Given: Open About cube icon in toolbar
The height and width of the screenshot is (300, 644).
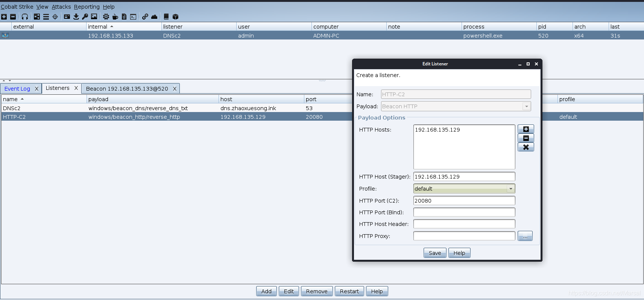Looking at the screenshot, I should 175,17.
